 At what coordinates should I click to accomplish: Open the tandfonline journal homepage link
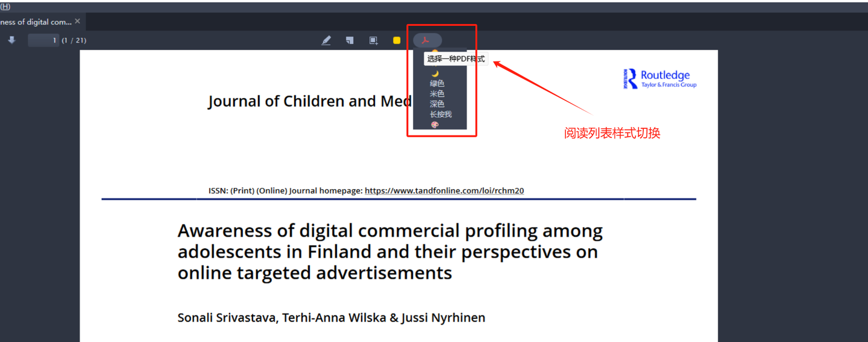tap(444, 190)
